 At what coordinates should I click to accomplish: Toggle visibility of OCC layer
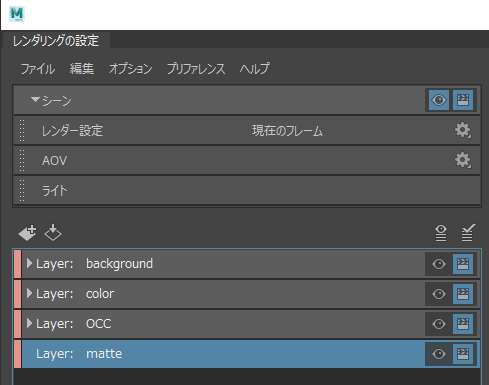[439, 324]
